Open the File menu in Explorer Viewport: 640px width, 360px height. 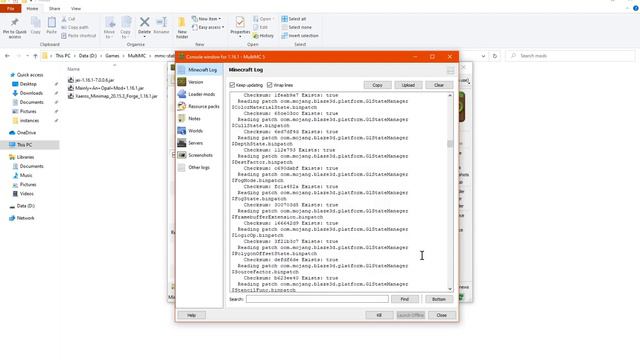point(11,8)
